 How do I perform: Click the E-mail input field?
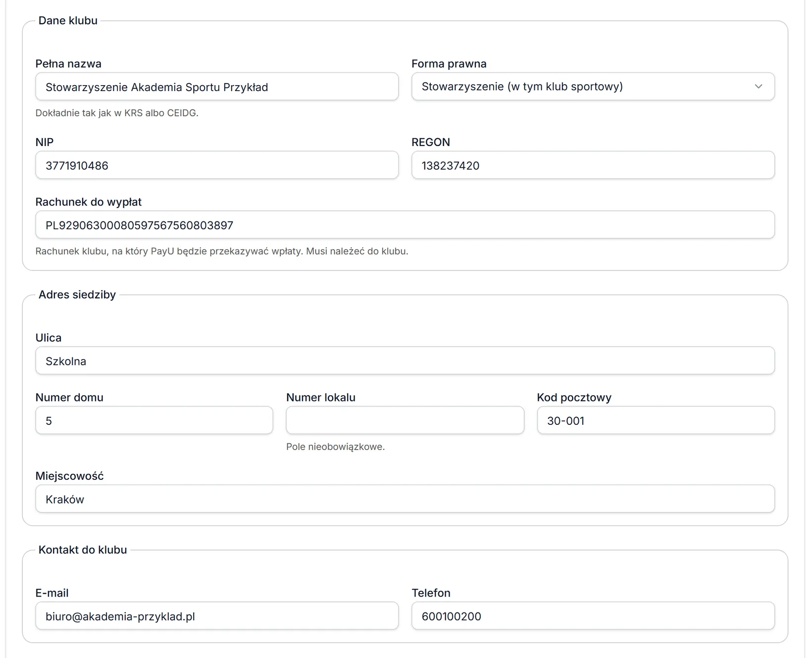coord(217,616)
